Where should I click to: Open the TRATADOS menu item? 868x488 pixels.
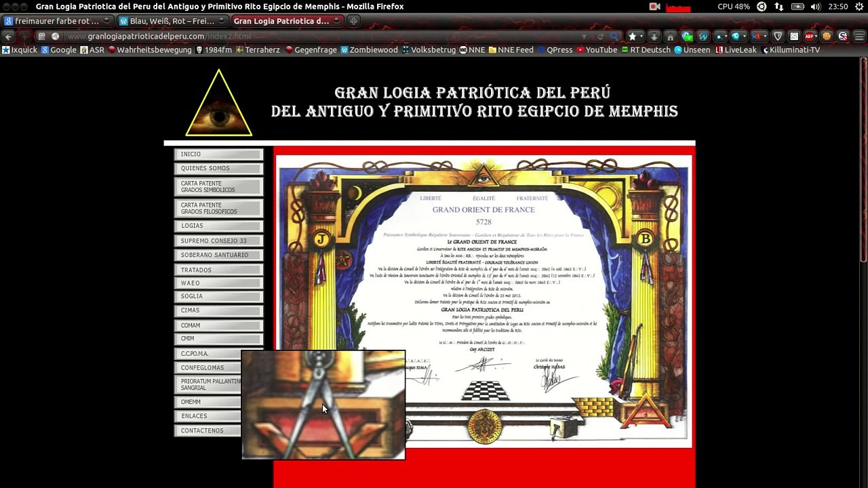coord(218,270)
